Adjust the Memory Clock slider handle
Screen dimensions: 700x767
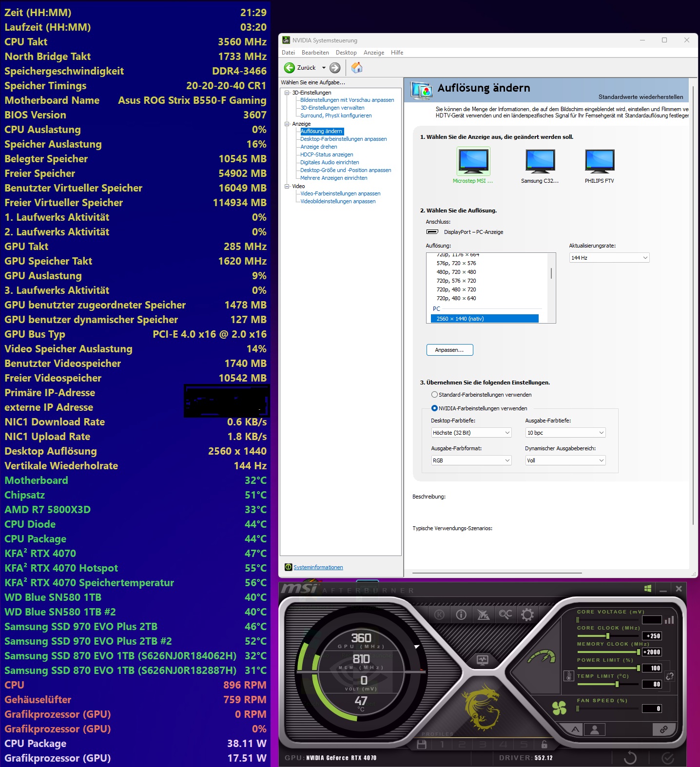click(639, 652)
